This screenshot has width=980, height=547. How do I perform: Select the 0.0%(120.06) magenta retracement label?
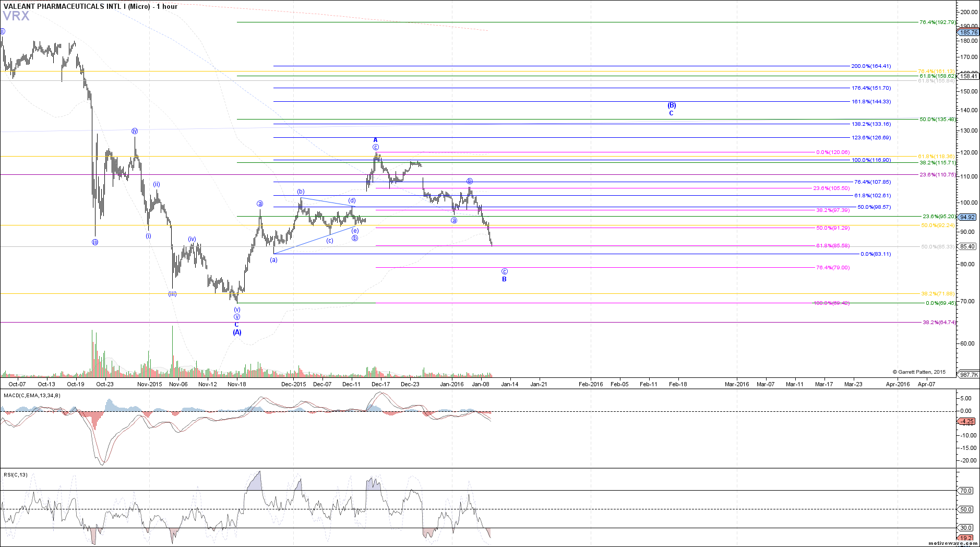click(x=833, y=152)
